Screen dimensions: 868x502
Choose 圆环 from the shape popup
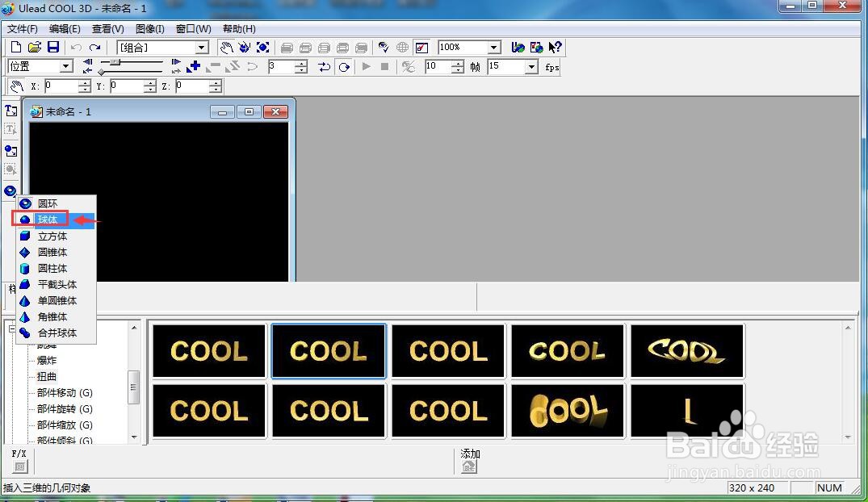click(x=56, y=203)
